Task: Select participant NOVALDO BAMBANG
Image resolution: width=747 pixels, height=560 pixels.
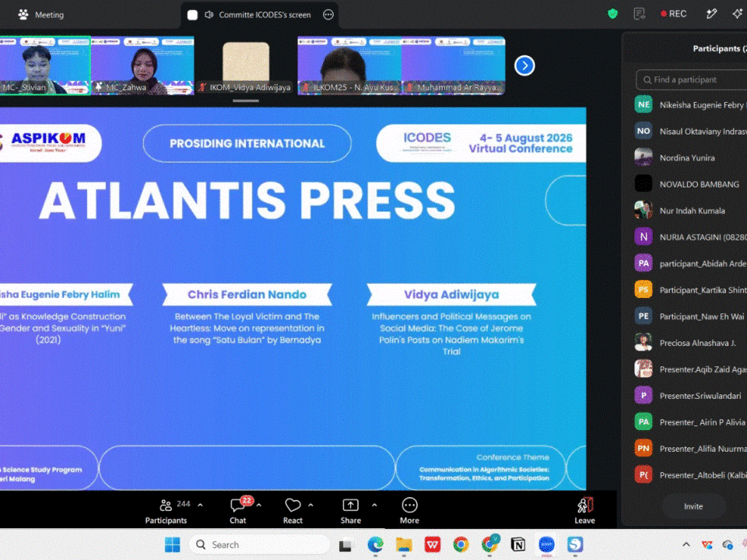Action: coord(689,184)
